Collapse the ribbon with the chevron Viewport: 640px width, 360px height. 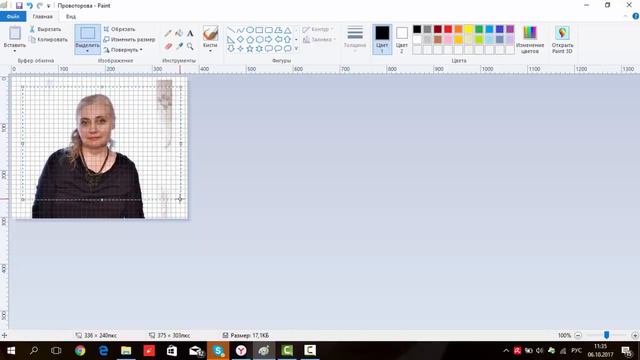coord(626,16)
